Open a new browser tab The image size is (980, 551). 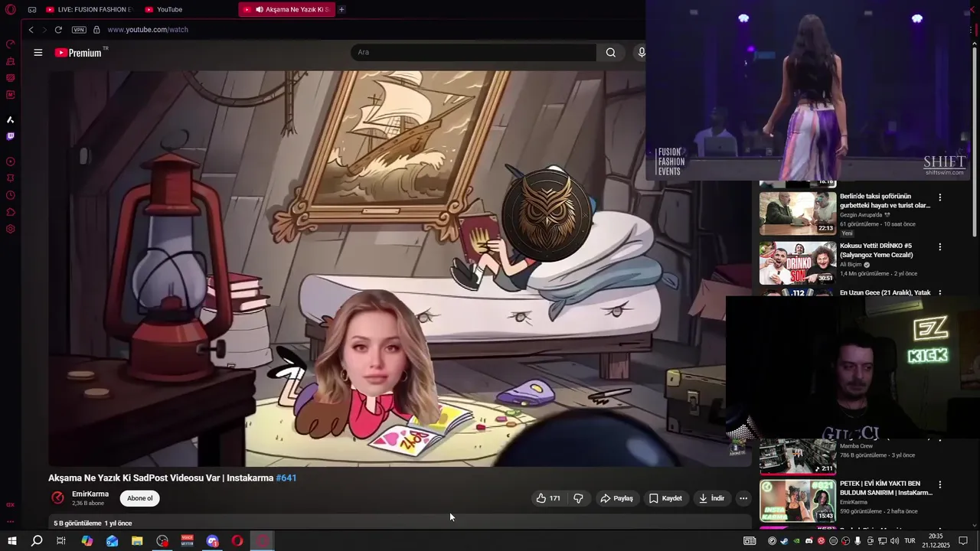(341, 9)
